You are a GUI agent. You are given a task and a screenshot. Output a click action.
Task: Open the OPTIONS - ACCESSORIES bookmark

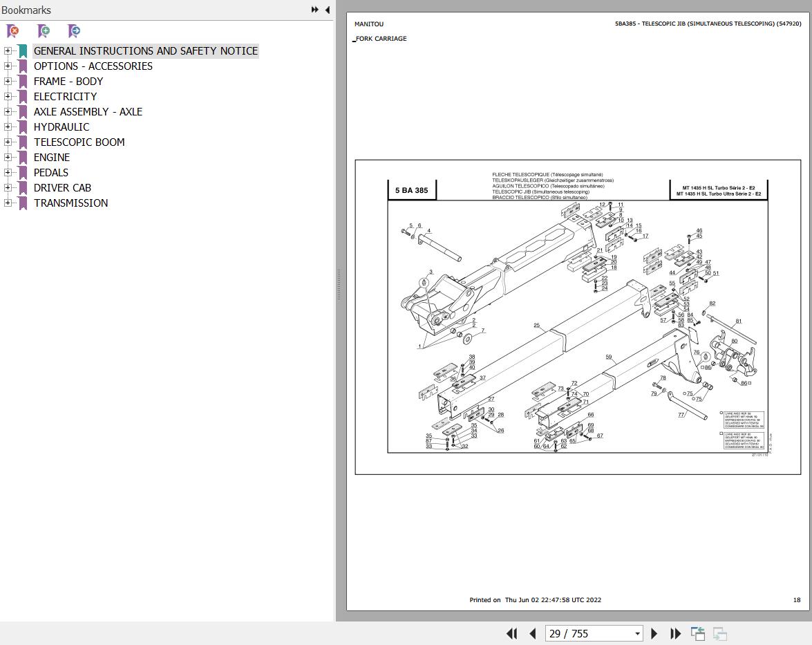coord(93,66)
